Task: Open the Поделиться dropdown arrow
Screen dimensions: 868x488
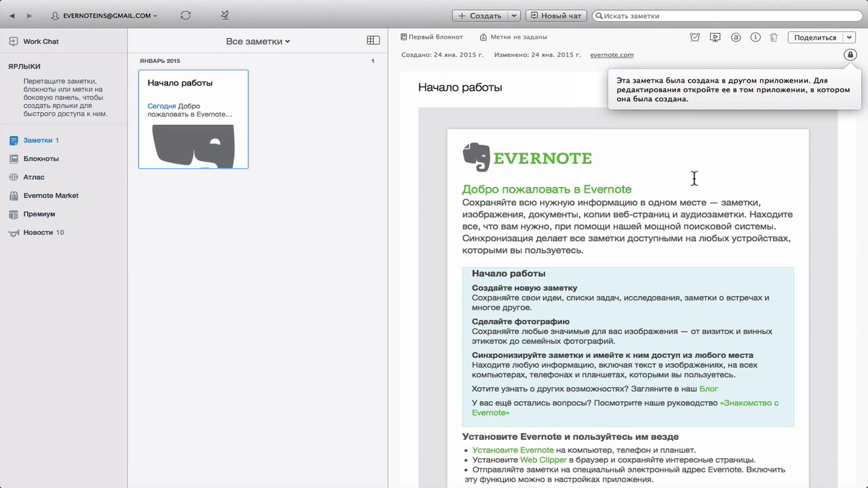Action: coord(850,38)
